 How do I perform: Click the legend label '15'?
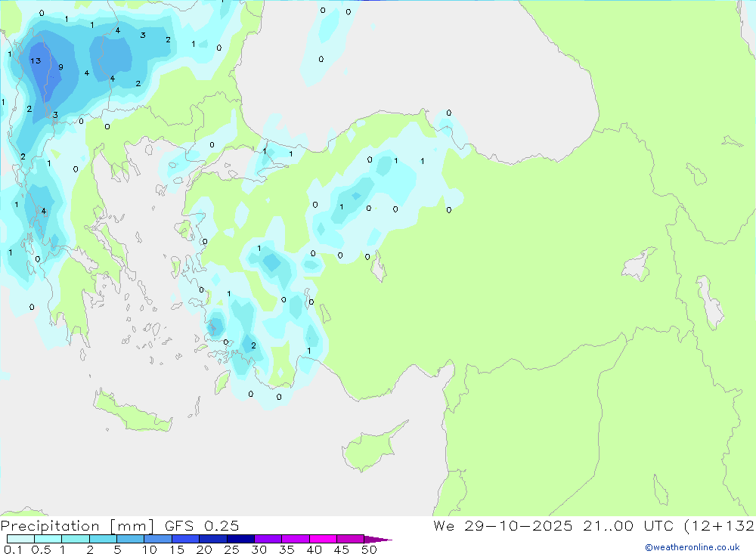177,549
